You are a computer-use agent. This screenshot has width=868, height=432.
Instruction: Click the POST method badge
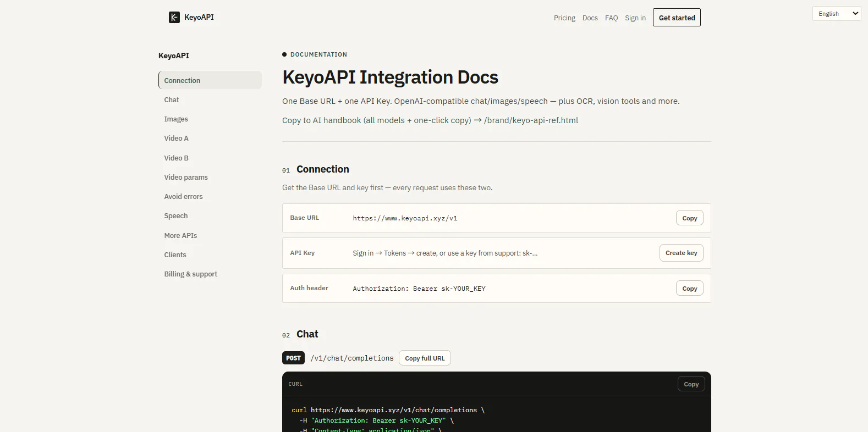pyautogui.click(x=293, y=358)
